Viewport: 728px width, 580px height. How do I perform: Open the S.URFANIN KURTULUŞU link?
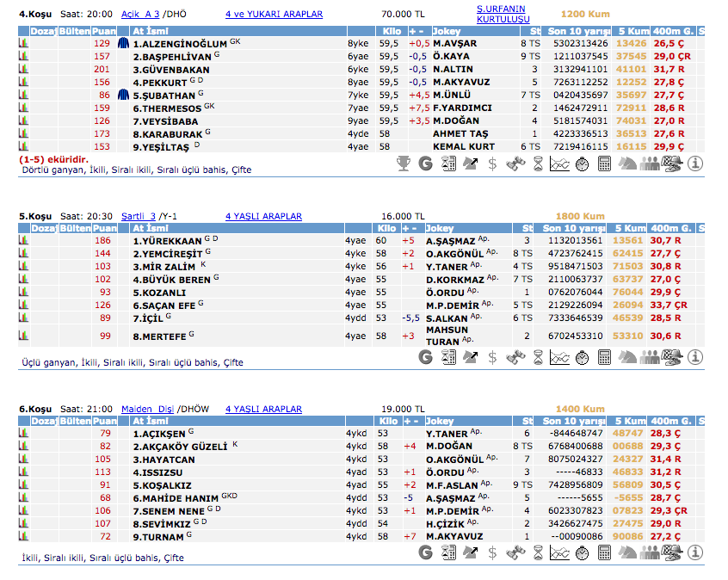click(x=503, y=14)
